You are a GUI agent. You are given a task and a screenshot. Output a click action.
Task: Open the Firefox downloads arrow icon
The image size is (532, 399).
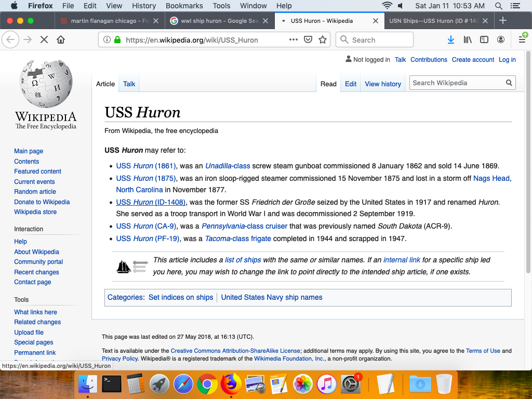pyautogui.click(x=451, y=39)
